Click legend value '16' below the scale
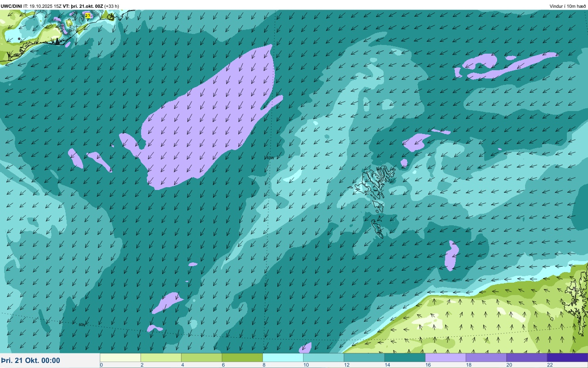The image size is (588, 368). coord(428,365)
